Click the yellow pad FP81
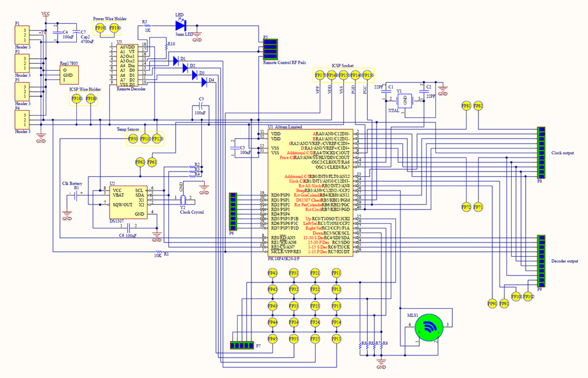588x378 pixels. [466, 106]
